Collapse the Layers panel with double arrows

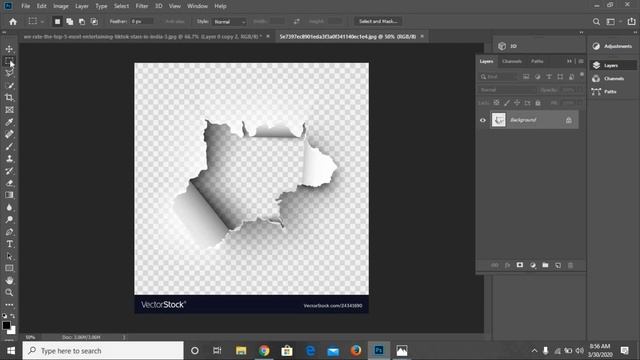coord(569,61)
